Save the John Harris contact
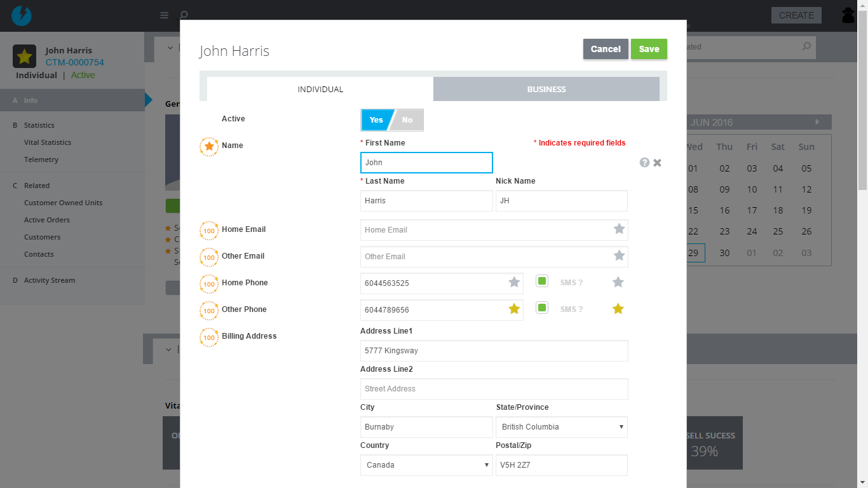The image size is (868, 488). (x=649, y=48)
